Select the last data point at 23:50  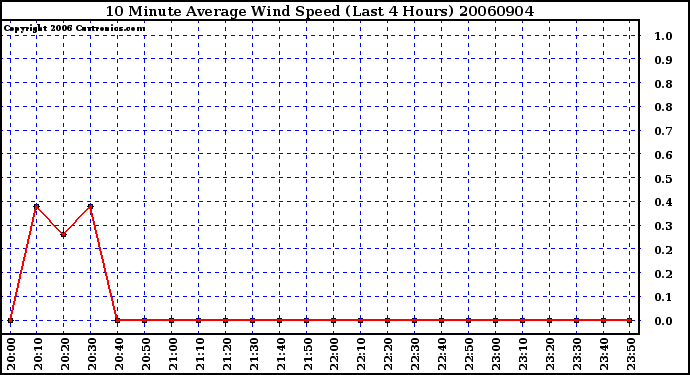tap(630, 320)
